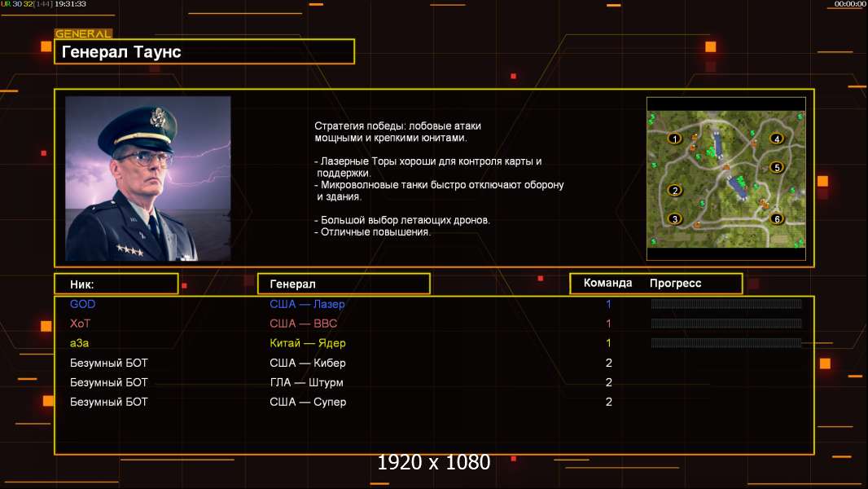The height and width of the screenshot is (489, 868).
Task: Click 'ГЛА — Штурм' general entry
Action: [306, 383]
